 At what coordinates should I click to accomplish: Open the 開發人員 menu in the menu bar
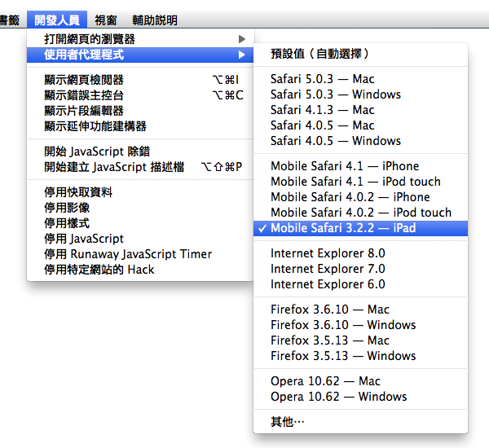pyautogui.click(x=57, y=20)
